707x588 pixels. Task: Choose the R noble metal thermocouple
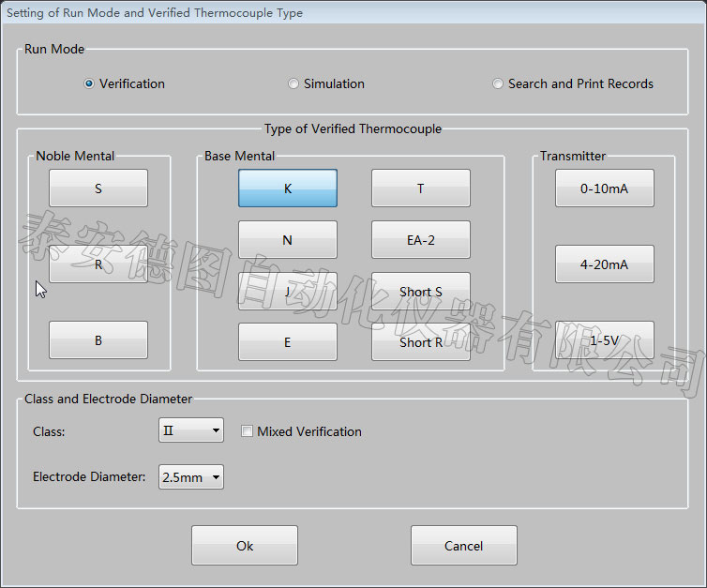click(98, 264)
